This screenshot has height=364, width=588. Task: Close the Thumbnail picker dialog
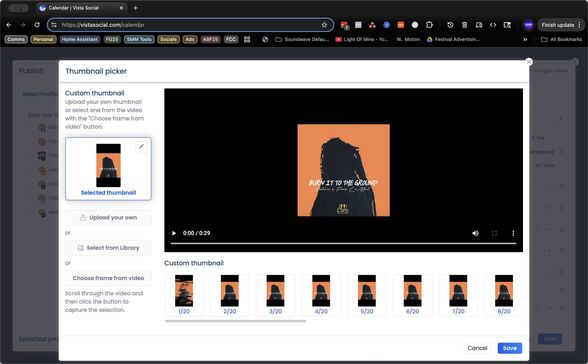(x=529, y=62)
